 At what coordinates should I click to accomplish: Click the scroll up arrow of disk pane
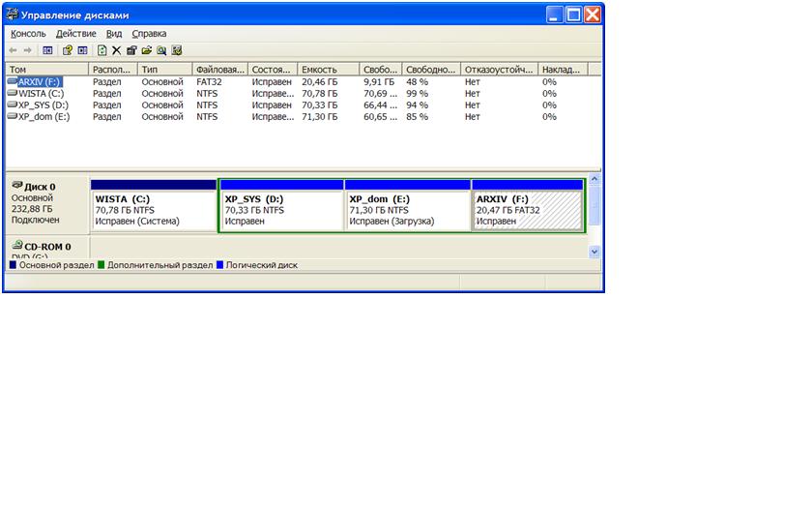click(594, 179)
